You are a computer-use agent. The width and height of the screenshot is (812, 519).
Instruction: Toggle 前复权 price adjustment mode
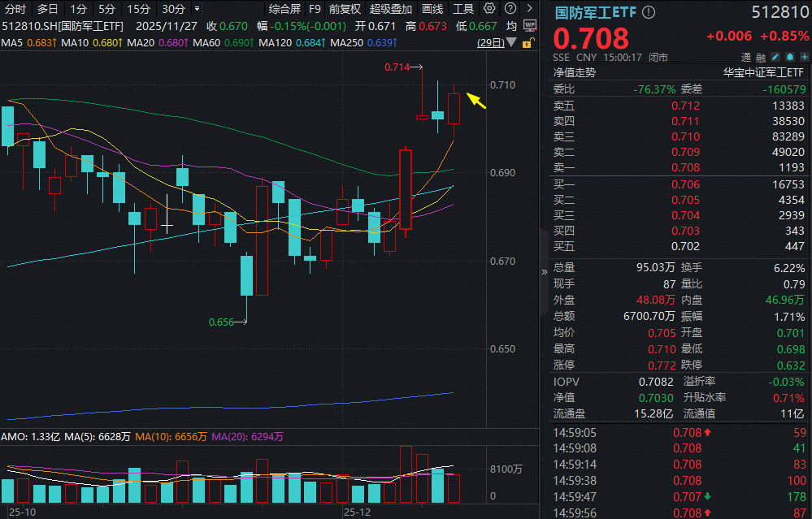345,9
